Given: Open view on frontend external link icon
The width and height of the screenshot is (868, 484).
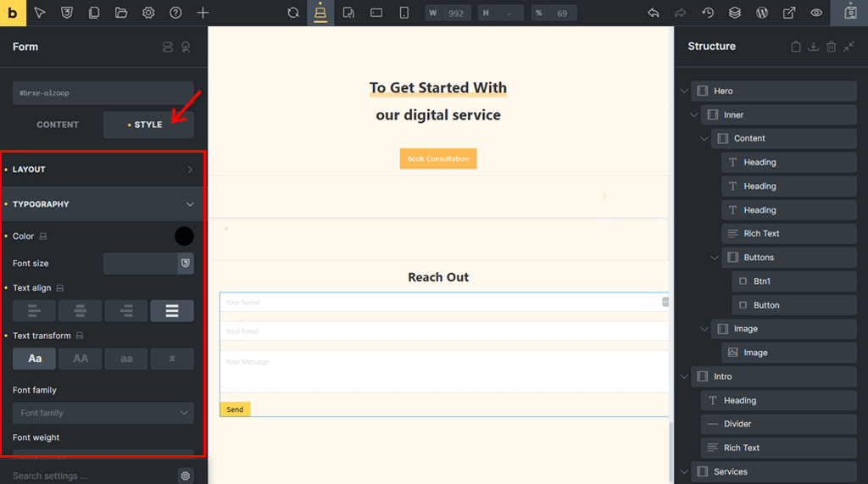Looking at the screenshot, I should click(x=789, y=13).
